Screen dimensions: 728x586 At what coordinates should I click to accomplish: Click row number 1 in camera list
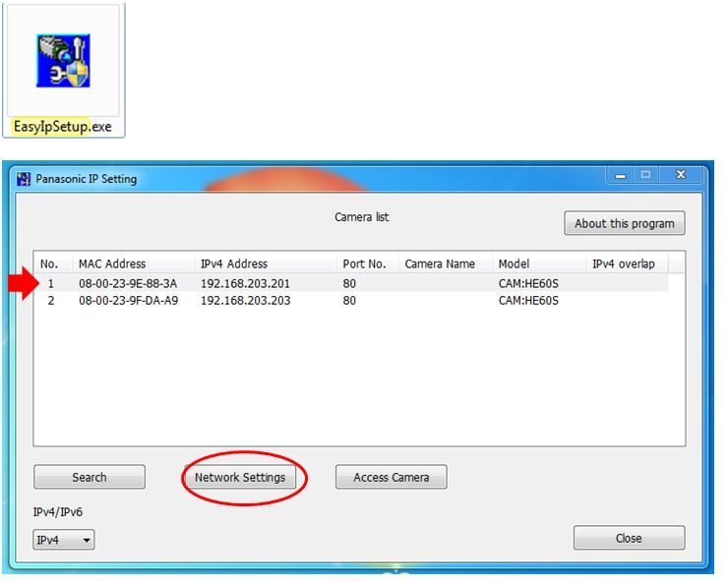click(50, 283)
